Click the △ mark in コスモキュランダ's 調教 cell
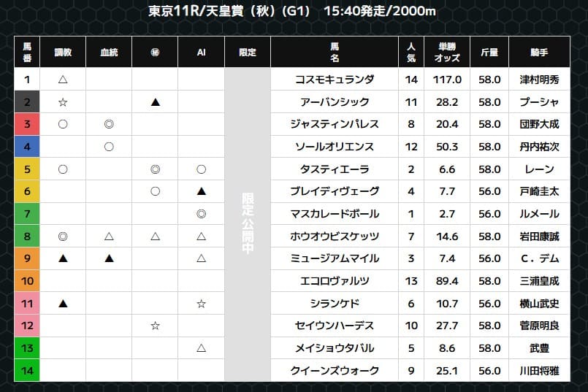Screen dimensions: 588x392 coord(63,80)
